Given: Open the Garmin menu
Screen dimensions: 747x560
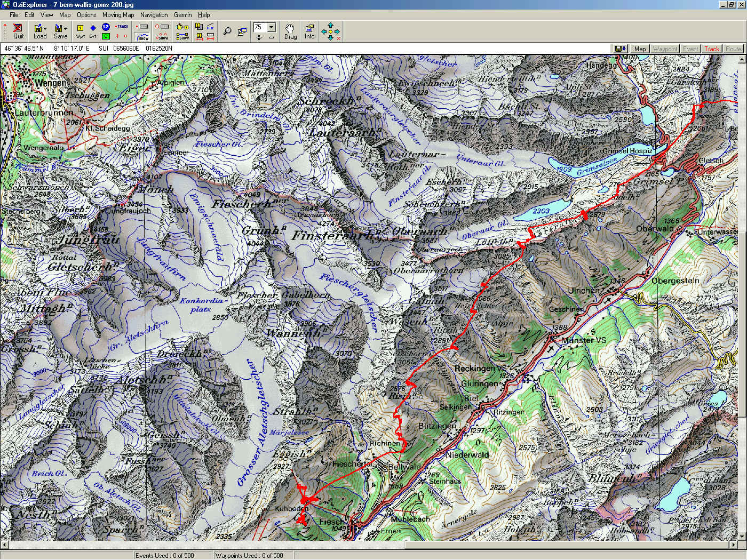Looking at the screenshot, I should [x=182, y=15].
